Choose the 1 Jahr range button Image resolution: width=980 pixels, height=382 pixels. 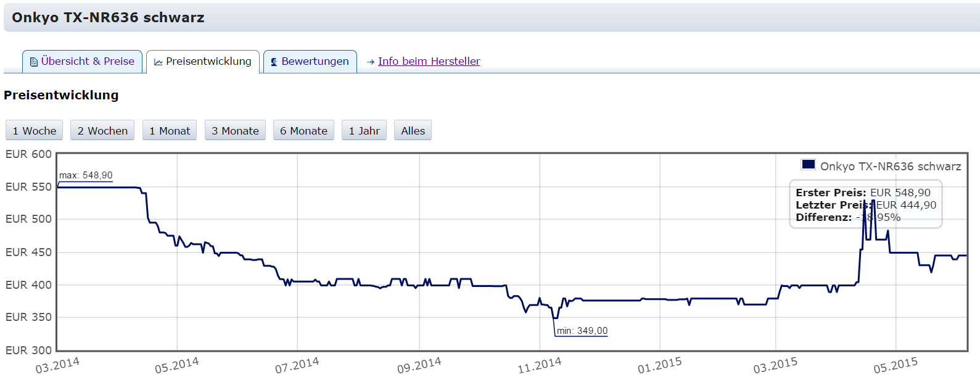pyautogui.click(x=364, y=130)
